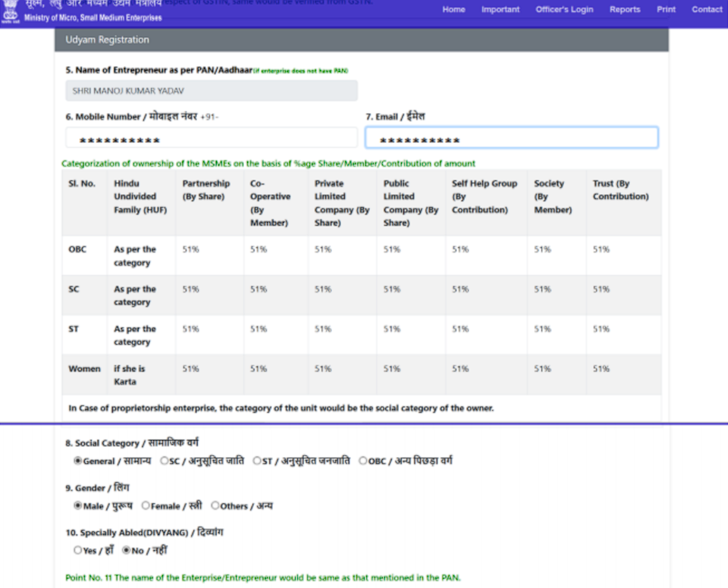
Task: Choose Others gender option
Action: pos(215,505)
